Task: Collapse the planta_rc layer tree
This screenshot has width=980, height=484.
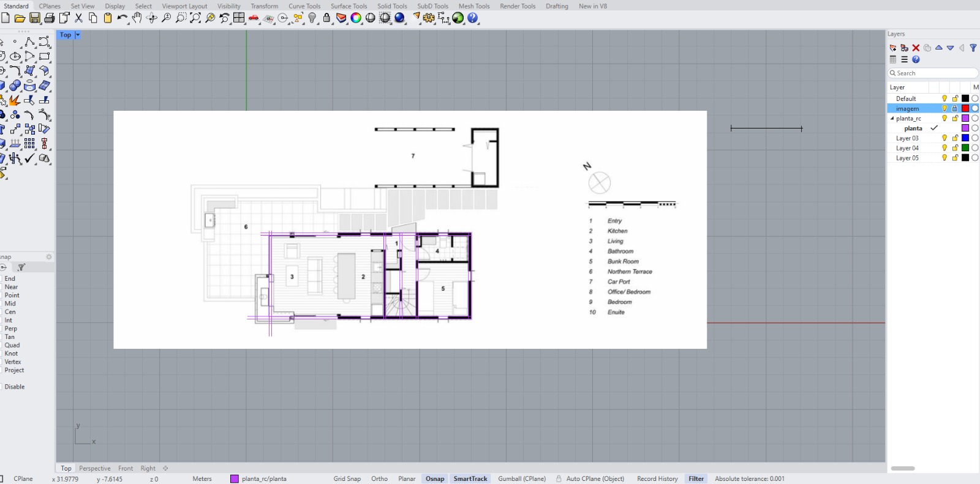Action: [892, 119]
